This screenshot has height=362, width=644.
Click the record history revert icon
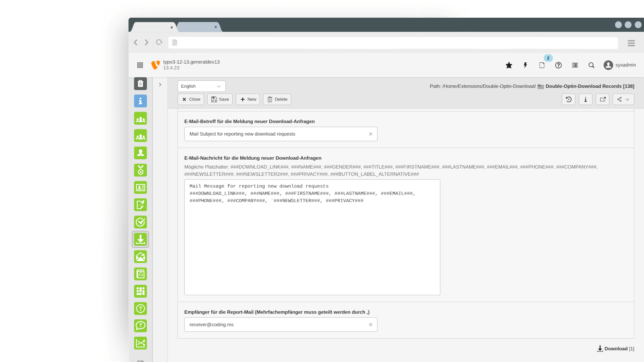(569, 99)
